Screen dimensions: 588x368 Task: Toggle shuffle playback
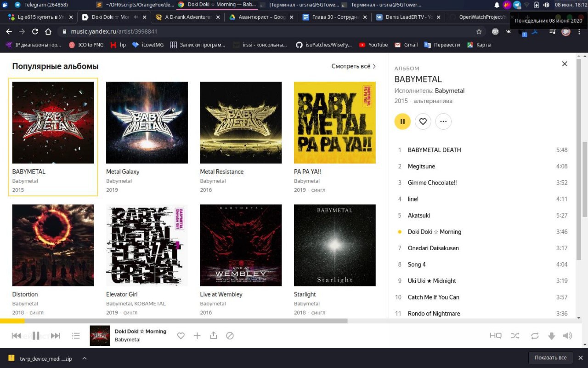515,336
